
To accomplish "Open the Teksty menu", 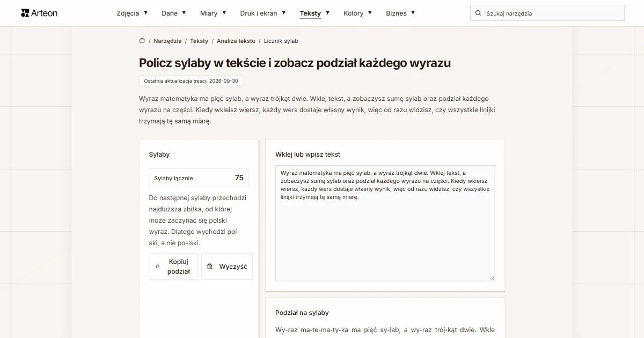I will [x=311, y=13].
